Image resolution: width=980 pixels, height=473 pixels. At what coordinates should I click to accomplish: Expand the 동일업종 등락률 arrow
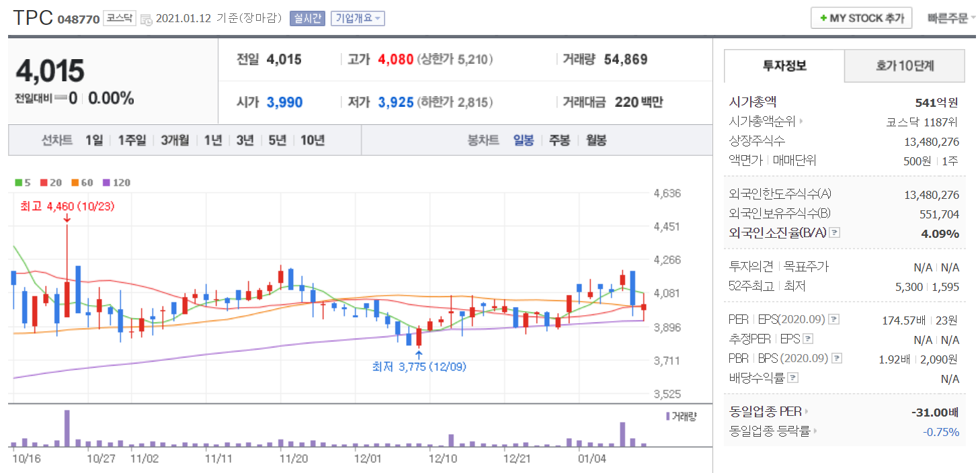[x=815, y=431]
